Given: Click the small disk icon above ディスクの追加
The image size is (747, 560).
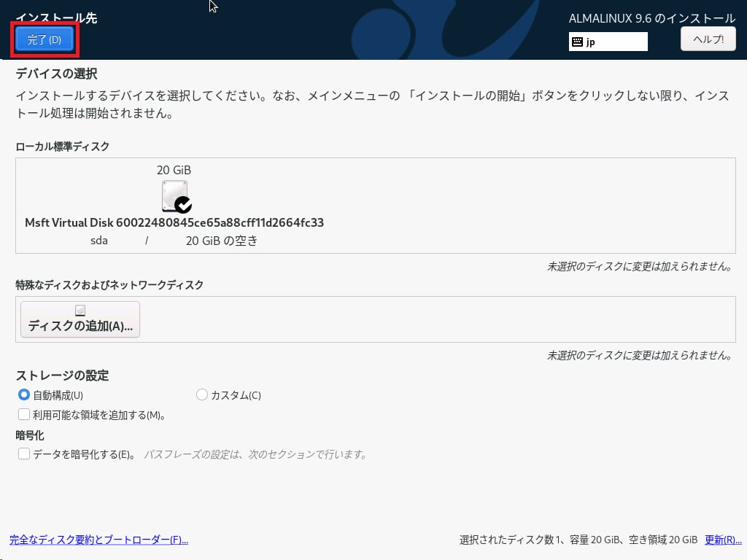Looking at the screenshot, I should [x=80, y=311].
